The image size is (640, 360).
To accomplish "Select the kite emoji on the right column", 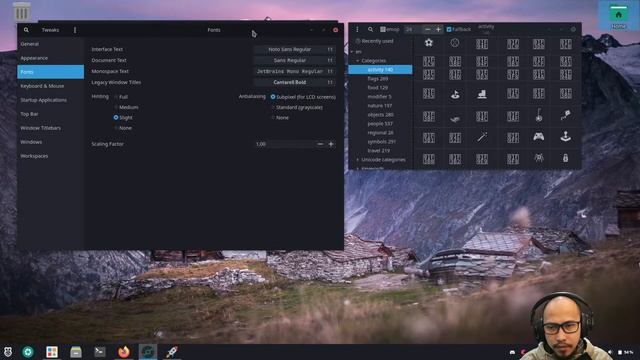I will pos(565,116).
